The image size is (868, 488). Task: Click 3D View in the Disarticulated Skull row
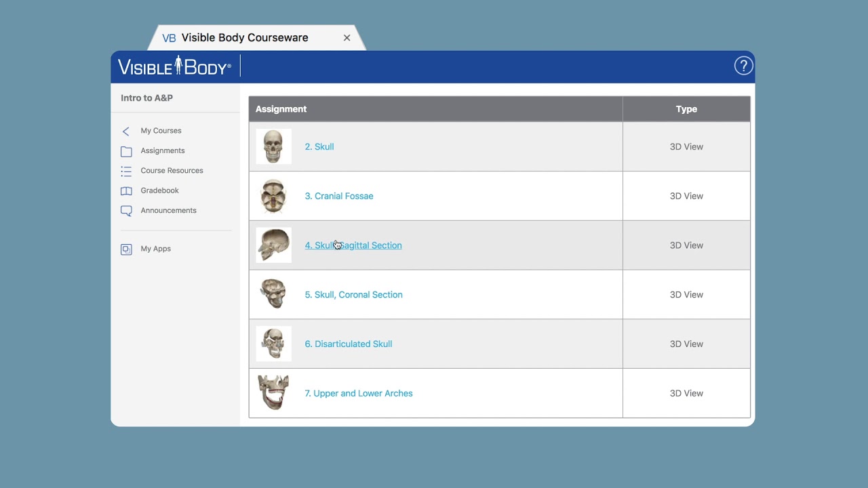(686, 344)
